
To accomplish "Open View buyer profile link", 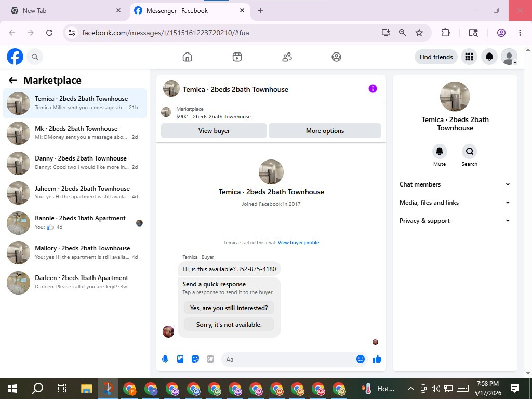I will click(298, 242).
